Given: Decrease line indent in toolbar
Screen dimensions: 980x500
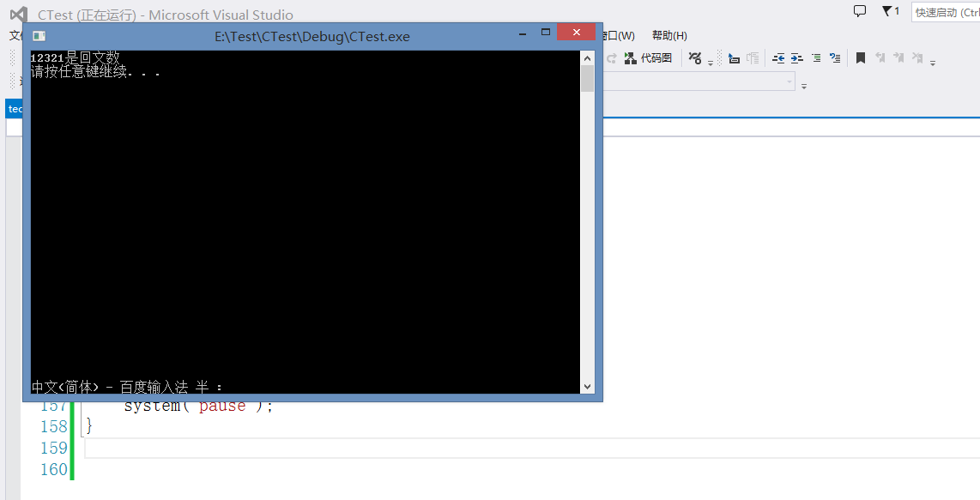Looking at the screenshot, I should (778, 58).
